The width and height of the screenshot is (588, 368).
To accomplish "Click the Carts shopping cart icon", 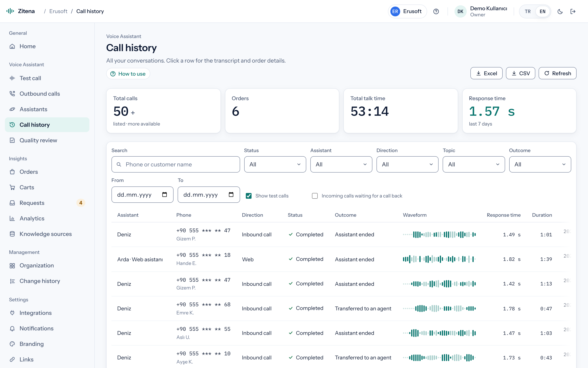I will [12, 187].
